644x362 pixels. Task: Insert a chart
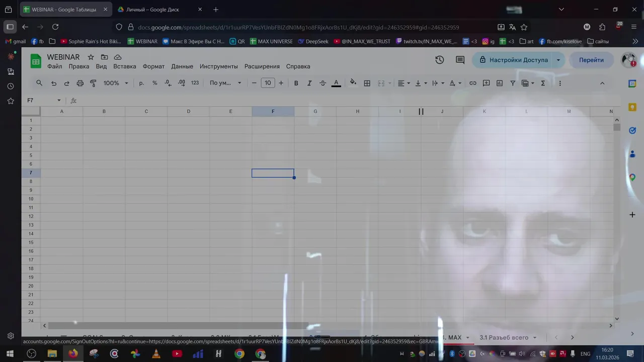500,83
